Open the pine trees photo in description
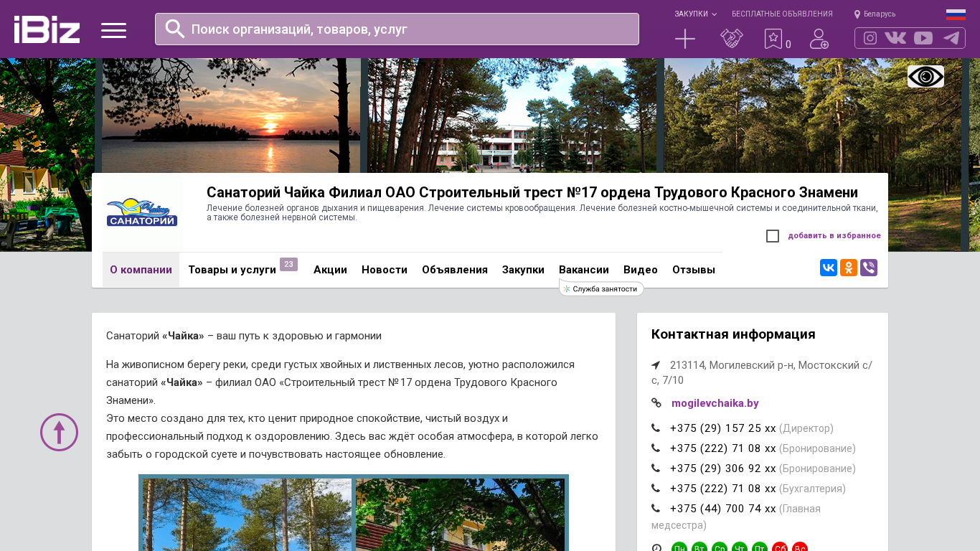This screenshot has height=551, width=980. tap(248, 514)
